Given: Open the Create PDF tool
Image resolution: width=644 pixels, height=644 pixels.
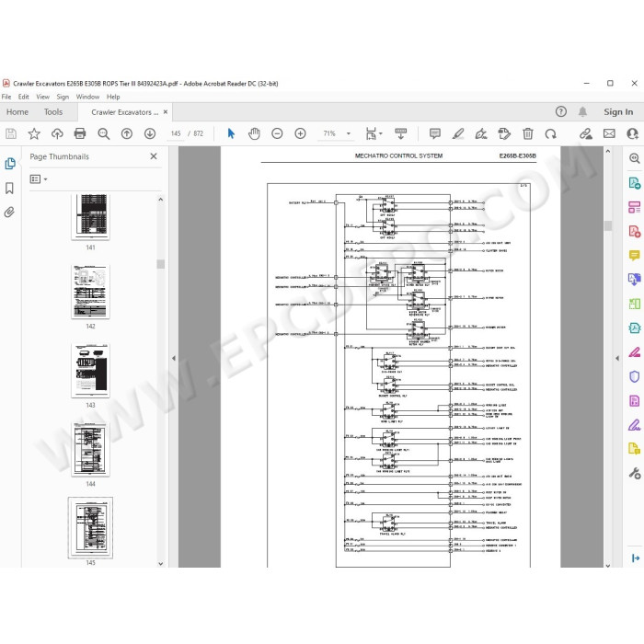Looking at the screenshot, I should pos(635,231).
